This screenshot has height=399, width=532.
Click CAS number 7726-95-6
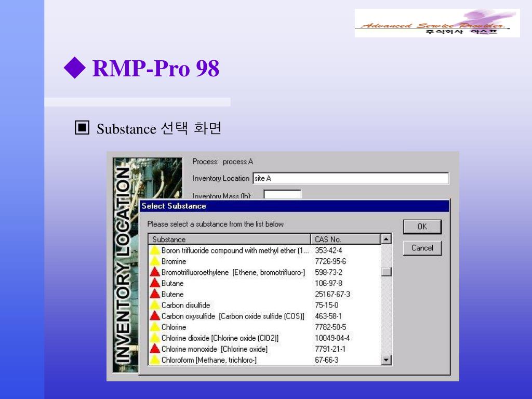pos(330,261)
